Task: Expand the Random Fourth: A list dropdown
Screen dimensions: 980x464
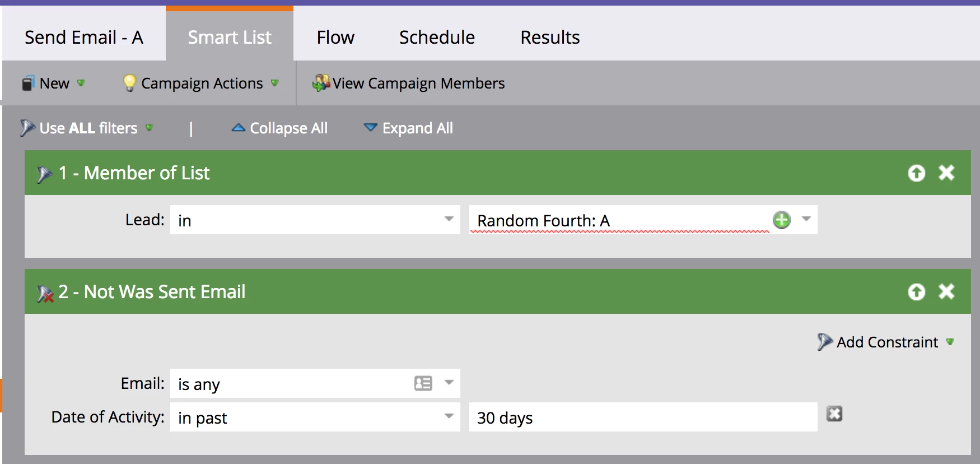Action: coord(806,219)
